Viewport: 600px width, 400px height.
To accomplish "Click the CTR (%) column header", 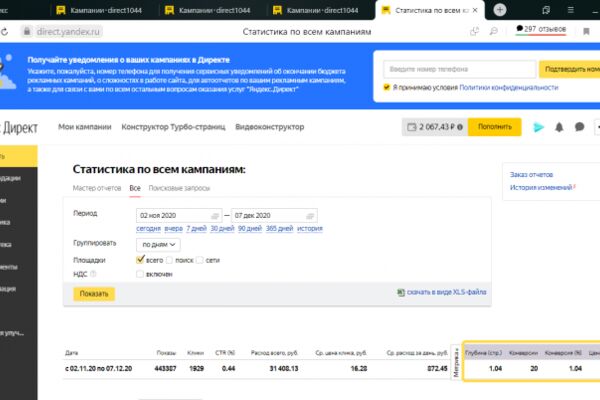I will click(x=225, y=353).
